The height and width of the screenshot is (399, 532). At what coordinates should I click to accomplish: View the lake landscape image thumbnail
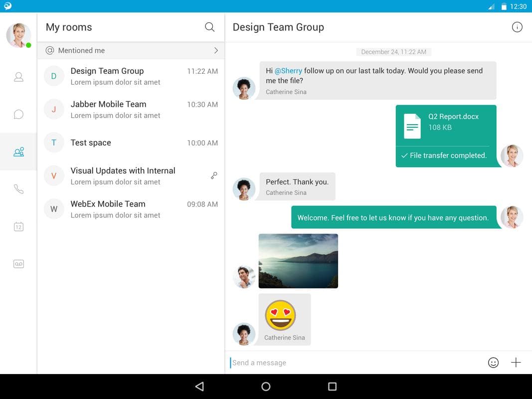pos(298,261)
